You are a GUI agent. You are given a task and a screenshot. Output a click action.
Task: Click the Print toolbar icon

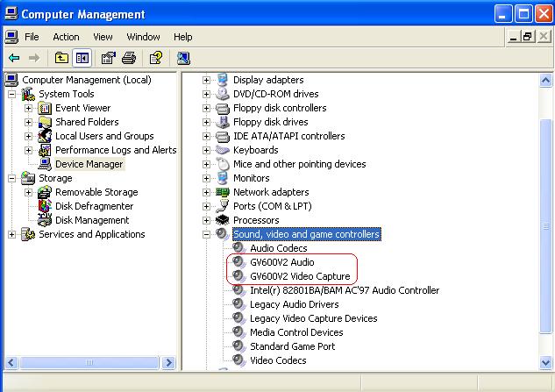[129, 58]
